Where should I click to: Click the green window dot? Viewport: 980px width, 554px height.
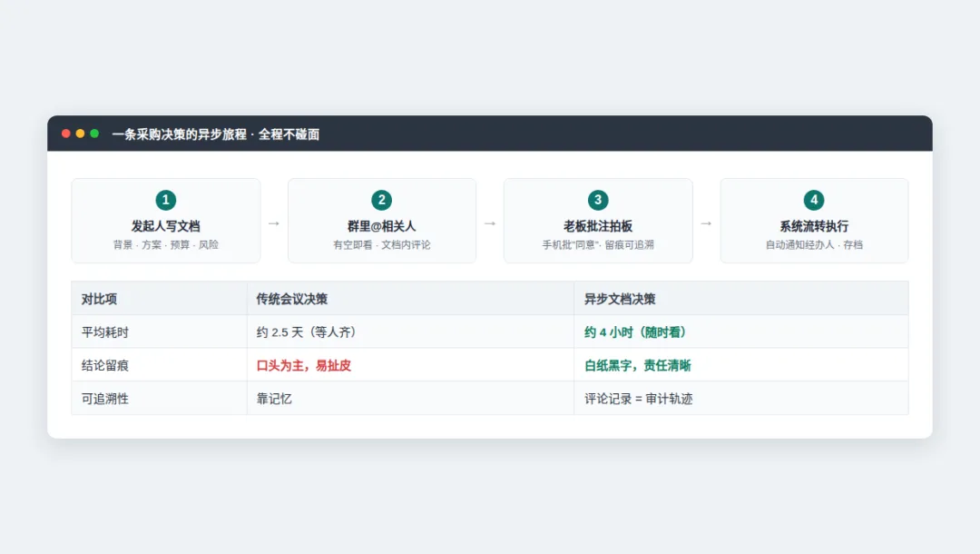coord(94,134)
